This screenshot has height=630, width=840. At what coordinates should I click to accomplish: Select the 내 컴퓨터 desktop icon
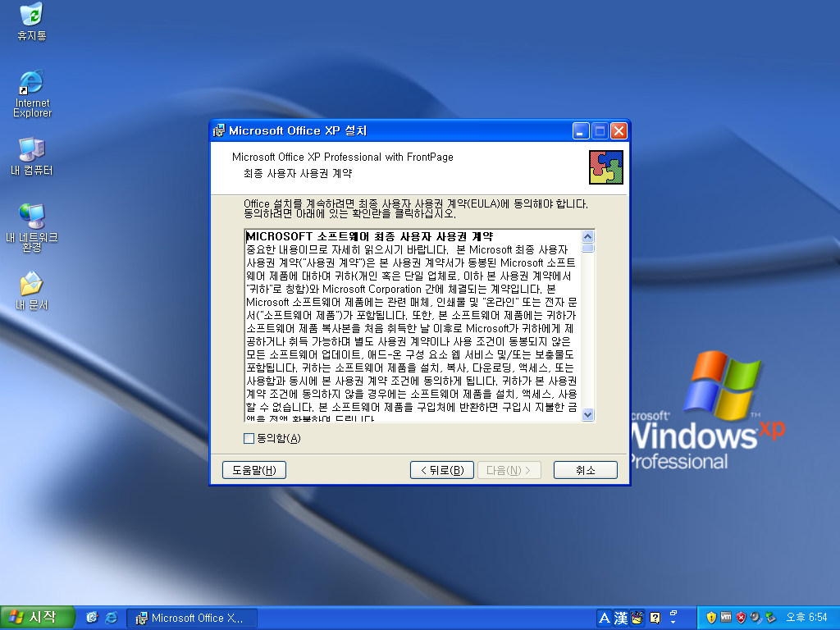(x=32, y=157)
